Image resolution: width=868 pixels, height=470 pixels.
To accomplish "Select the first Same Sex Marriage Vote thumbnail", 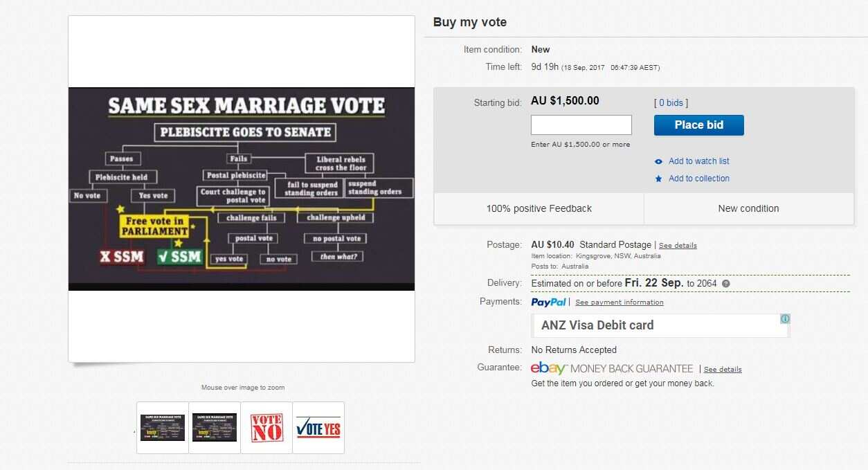I will pyautogui.click(x=162, y=427).
